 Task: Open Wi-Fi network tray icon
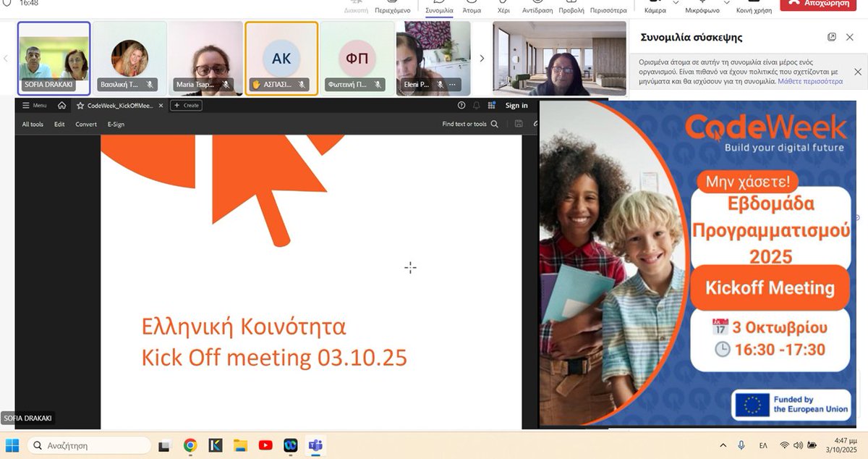tap(784, 445)
